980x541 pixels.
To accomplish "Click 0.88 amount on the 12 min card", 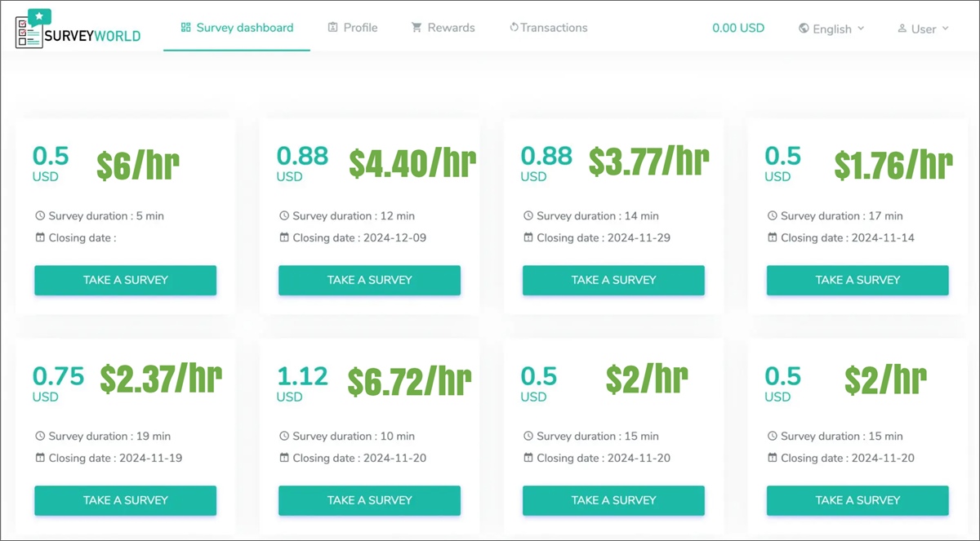I will pyautogui.click(x=302, y=156).
